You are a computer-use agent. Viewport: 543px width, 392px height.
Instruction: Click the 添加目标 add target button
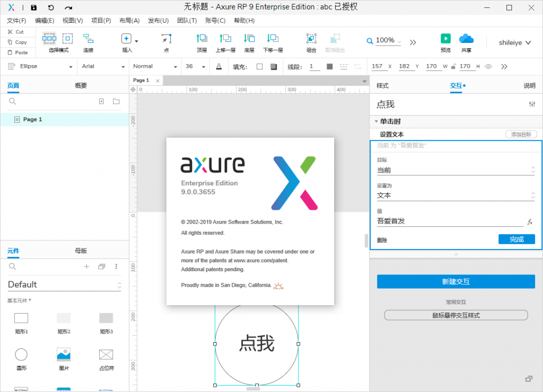coord(521,134)
